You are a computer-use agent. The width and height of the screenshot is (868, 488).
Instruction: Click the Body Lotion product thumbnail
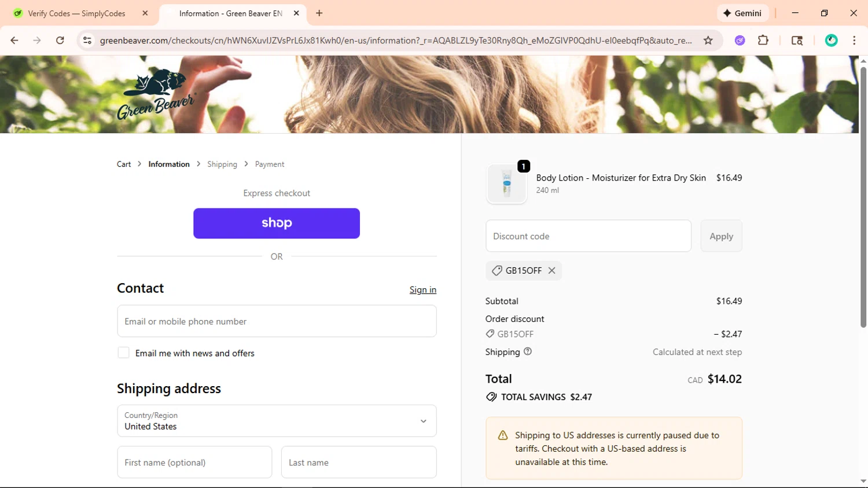pyautogui.click(x=507, y=184)
